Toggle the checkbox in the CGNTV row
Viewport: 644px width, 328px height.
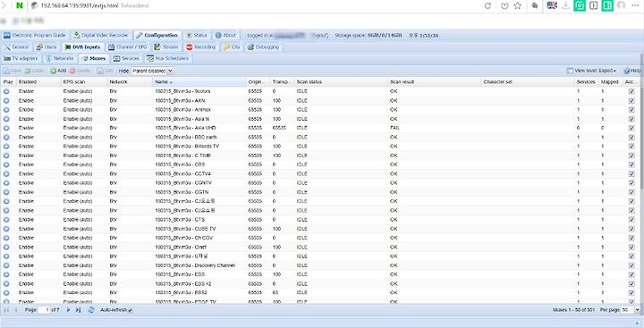(631, 183)
